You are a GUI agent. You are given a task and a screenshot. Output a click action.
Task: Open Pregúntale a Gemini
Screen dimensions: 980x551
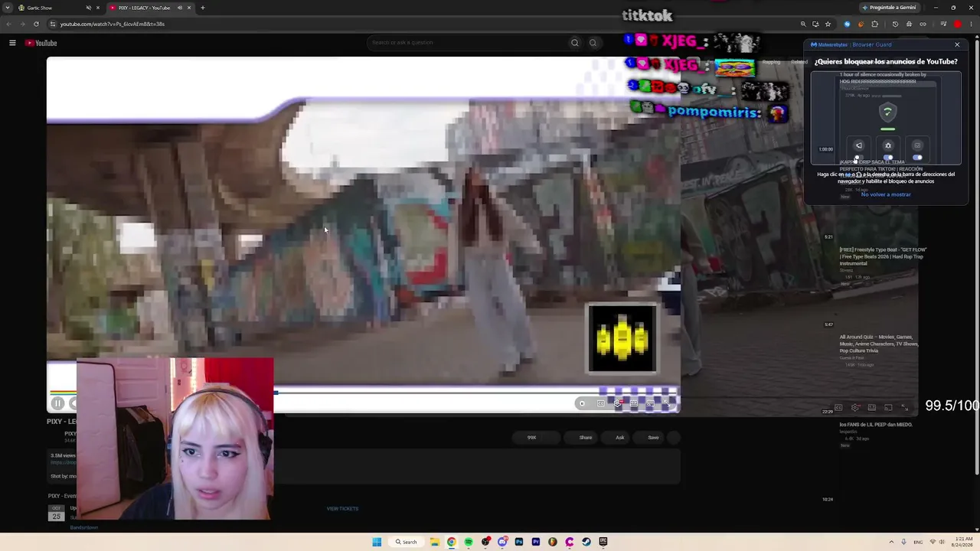tap(889, 8)
